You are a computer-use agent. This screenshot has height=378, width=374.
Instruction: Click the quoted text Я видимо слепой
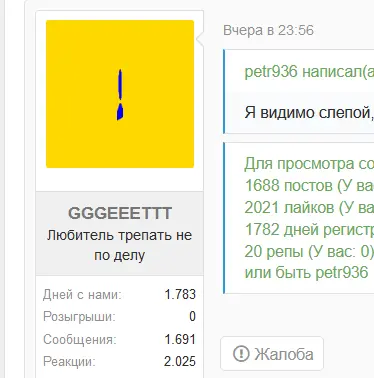[309, 113]
